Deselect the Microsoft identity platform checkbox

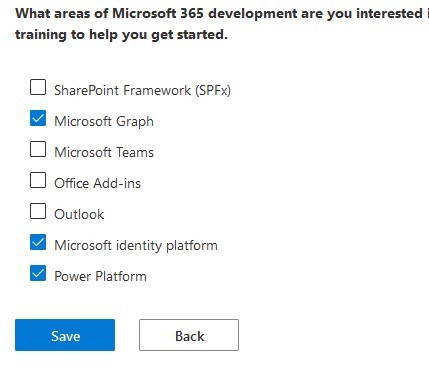tap(38, 242)
